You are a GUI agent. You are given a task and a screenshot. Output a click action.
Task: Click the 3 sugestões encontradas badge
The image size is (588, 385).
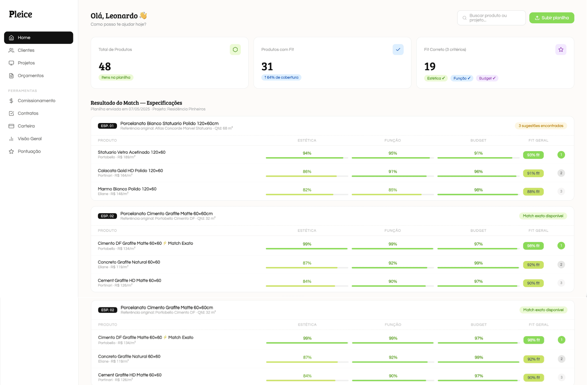541,126
